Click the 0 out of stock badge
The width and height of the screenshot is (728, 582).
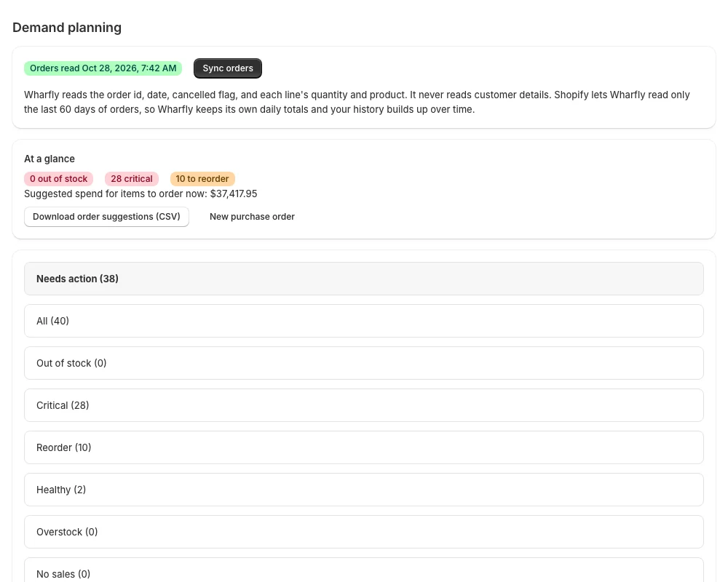click(58, 179)
